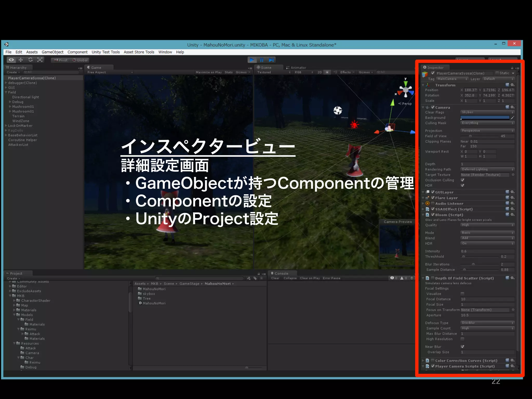The width and height of the screenshot is (532, 399).
Task: Open Bloom script gear menu
Action: pos(512,215)
